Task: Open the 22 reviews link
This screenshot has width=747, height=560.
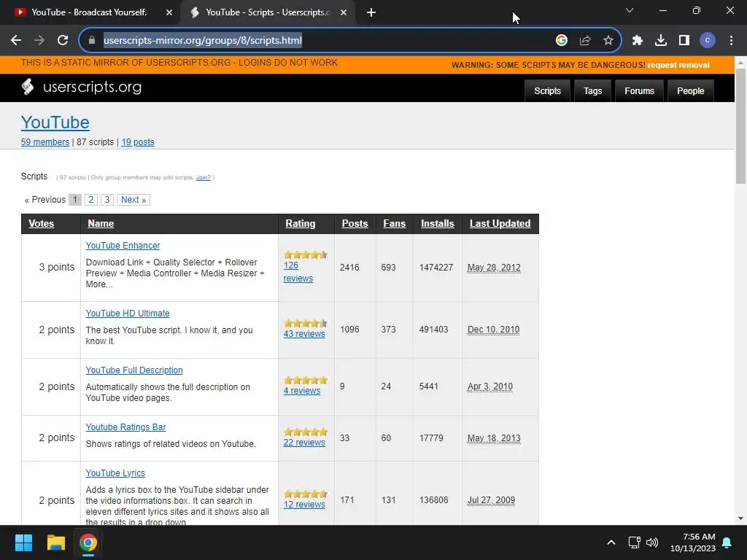Action: (x=304, y=443)
